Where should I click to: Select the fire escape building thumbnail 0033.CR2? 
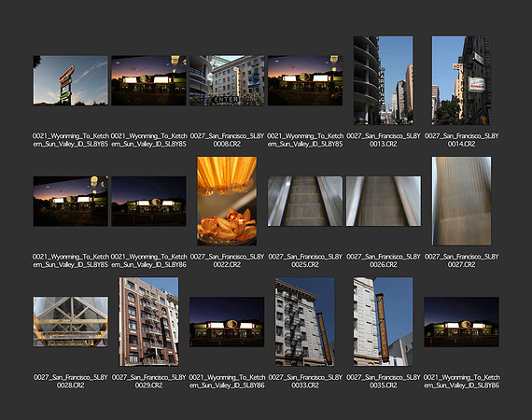click(305, 322)
